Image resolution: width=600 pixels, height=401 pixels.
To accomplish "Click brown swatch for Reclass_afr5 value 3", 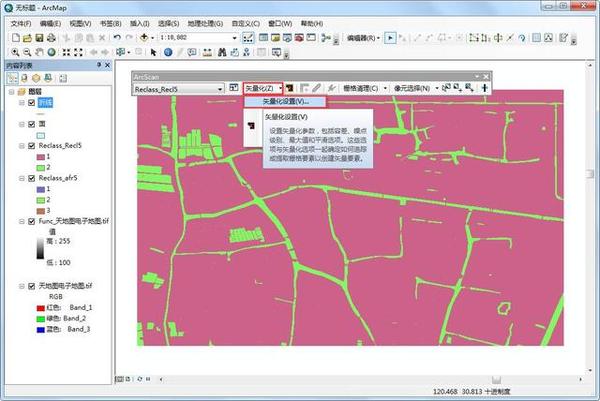I will coord(41,211).
